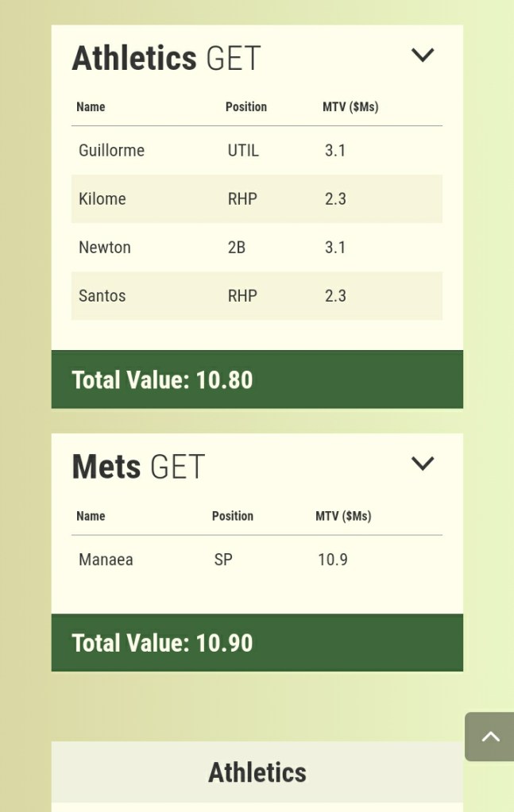Select the Guillorme player row
The image size is (514, 812).
pos(257,150)
